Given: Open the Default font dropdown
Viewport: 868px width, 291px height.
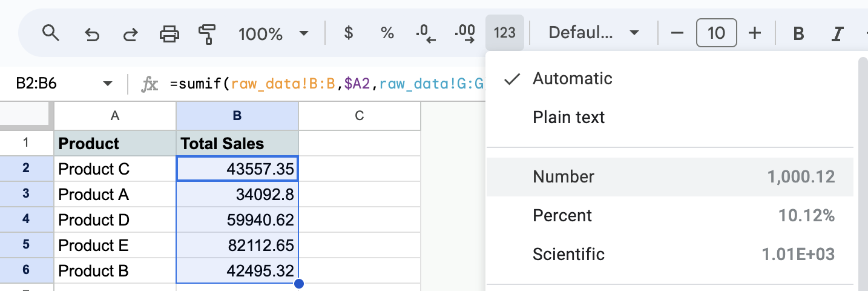Looking at the screenshot, I should click(593, 33).
